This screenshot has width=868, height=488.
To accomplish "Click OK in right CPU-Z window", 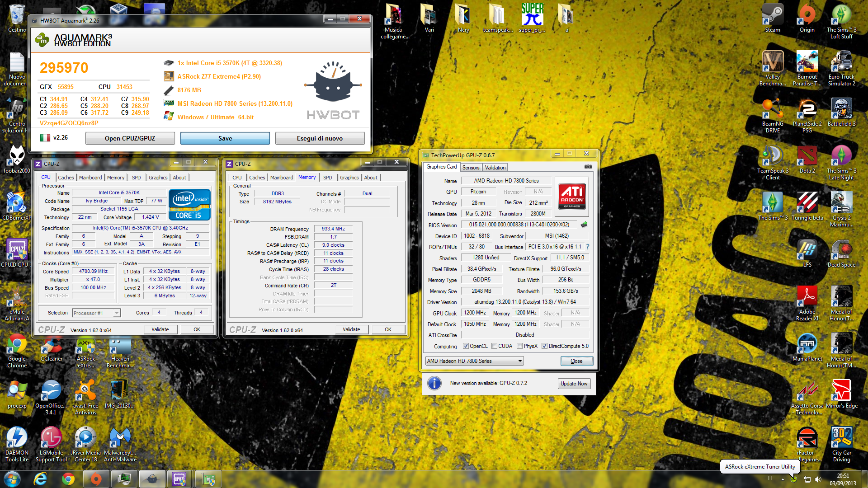I will [x=388, y=329].
